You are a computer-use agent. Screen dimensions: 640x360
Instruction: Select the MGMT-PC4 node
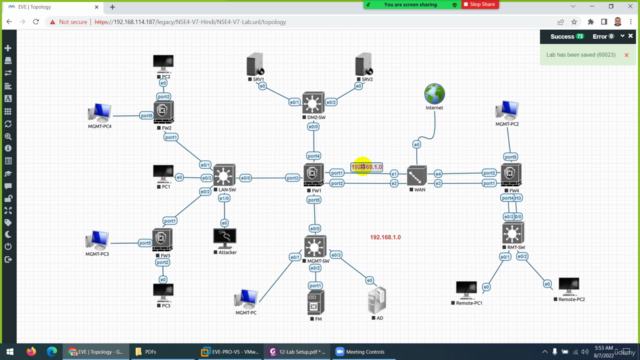pos(100,113)
